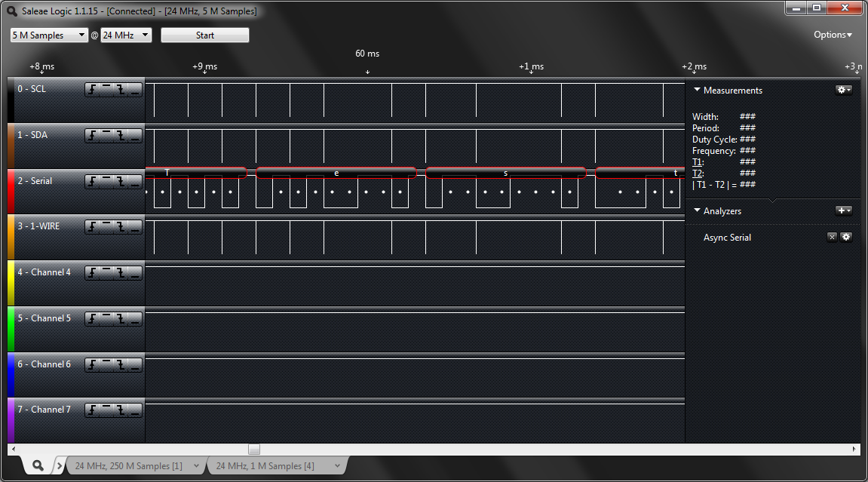Set low level trigger on Channel 4
The image size is (868, 482).
tap(134, 273)
